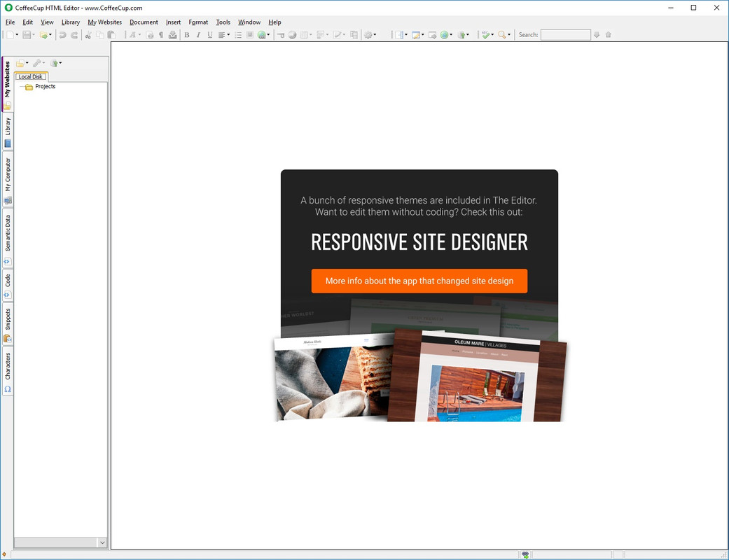Screen dimensions: 729x560
Task: Click the sphere icon in the toolbar
Action: point(292,35)
